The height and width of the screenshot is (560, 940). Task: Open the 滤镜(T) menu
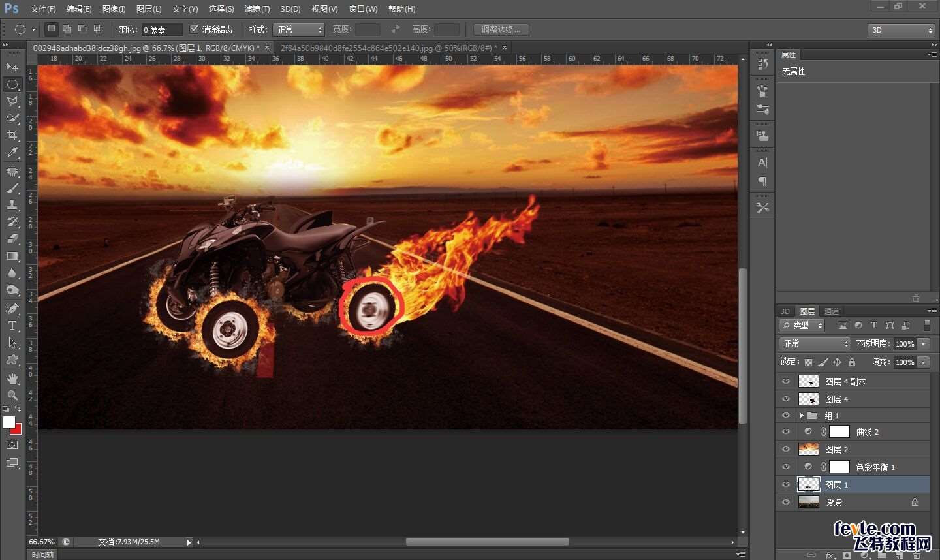(x=257, y=9)
